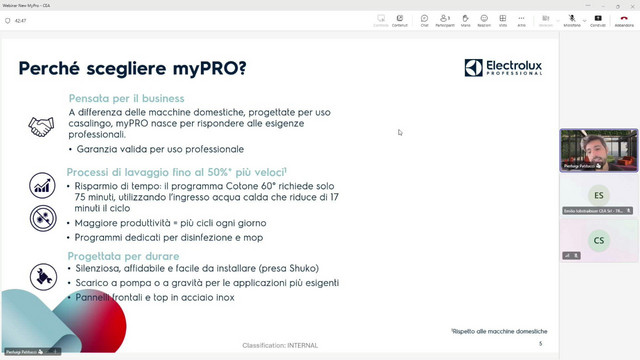This screenshot has height=360, width=640.
Task: Select the ES participant tile
Action: [x=599, y=195]
